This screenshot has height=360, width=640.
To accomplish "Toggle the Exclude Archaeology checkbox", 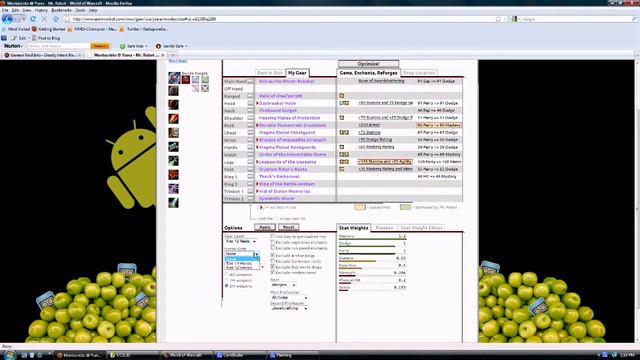I will [x=273, y=255].
